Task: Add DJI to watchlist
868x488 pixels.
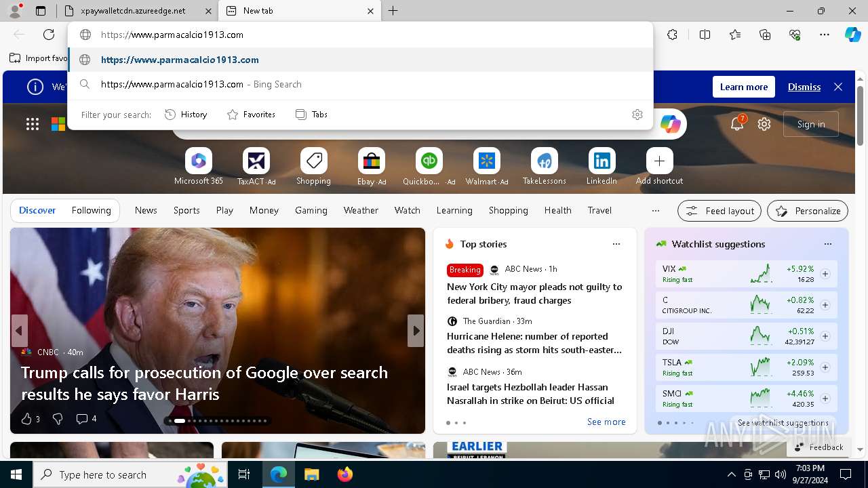Action: tap(825, 336)
